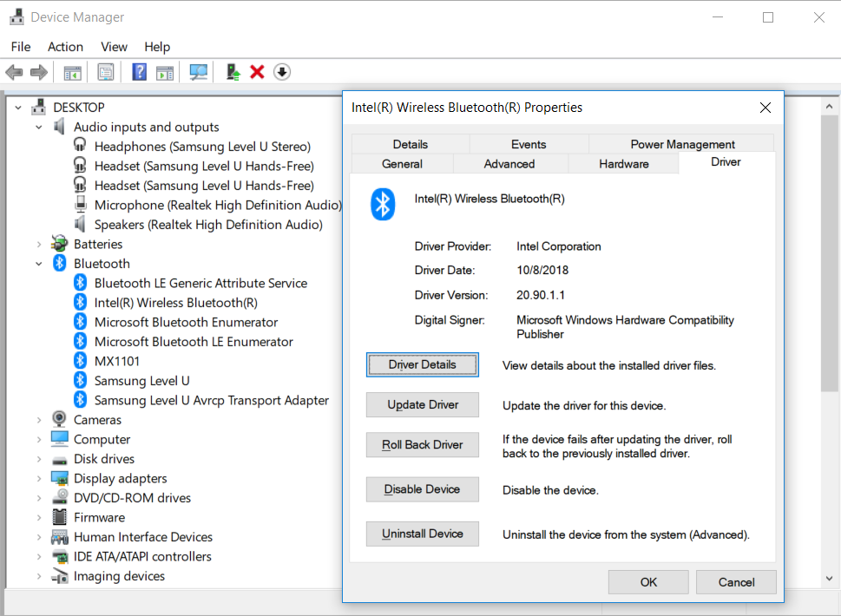Collapse the Bluetooth node
The width and height of the screenshot is (841, 616).
click(x=38, y=264)
